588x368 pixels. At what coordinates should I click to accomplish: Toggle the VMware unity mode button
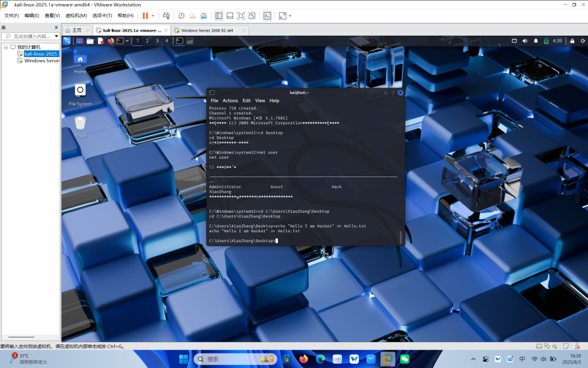pos(252,16)
